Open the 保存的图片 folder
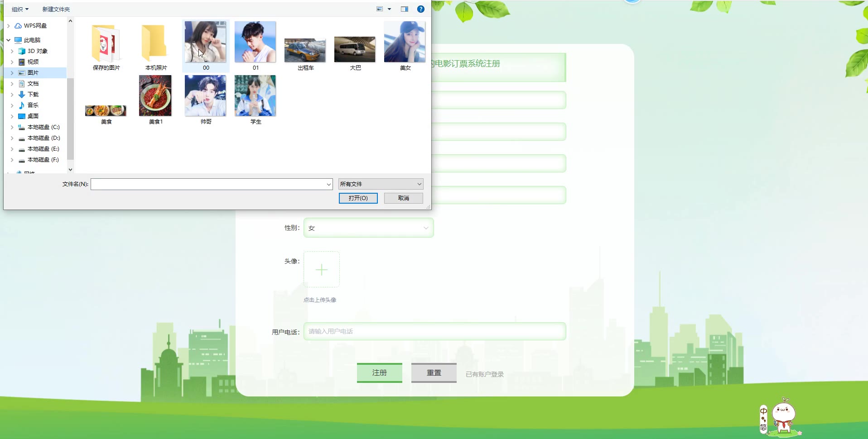Viewport: 868px width, 439px height. (106, 47)
